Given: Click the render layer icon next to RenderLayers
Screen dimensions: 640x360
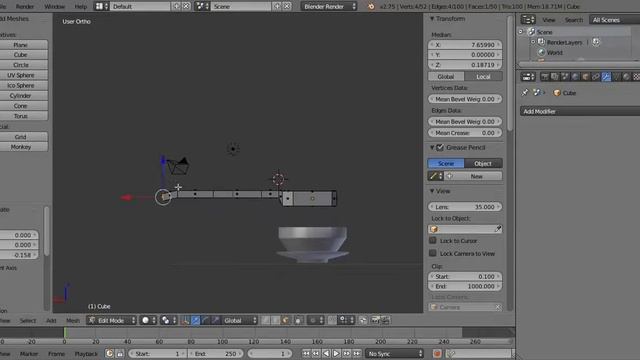Looking at the screenshot, I should [596, 42].
